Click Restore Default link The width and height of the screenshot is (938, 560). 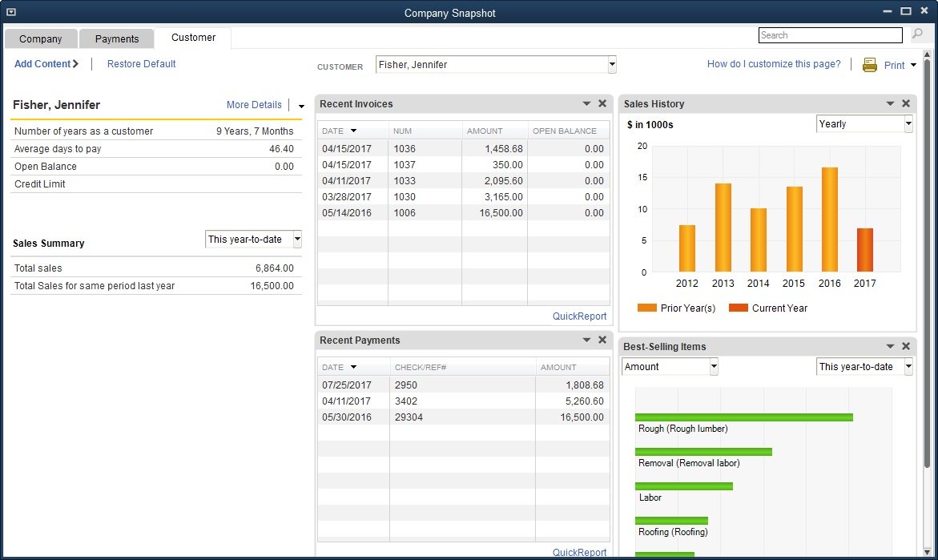[142, 64]
